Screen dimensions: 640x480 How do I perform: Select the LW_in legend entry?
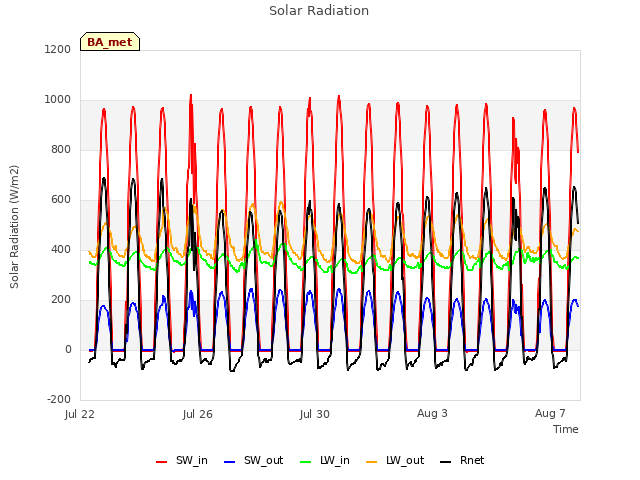pyautogui.click(x=325, y=460)
